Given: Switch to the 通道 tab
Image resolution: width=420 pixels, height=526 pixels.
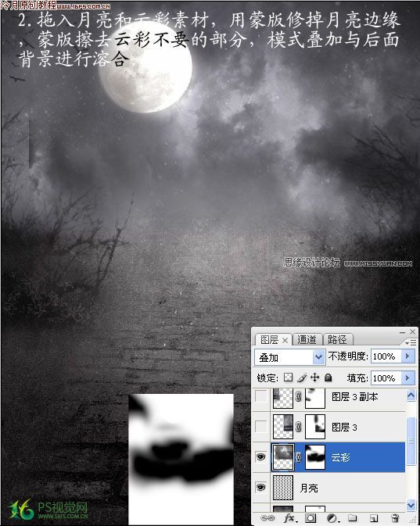Looking at the screenshot, I should coord(307,340).
